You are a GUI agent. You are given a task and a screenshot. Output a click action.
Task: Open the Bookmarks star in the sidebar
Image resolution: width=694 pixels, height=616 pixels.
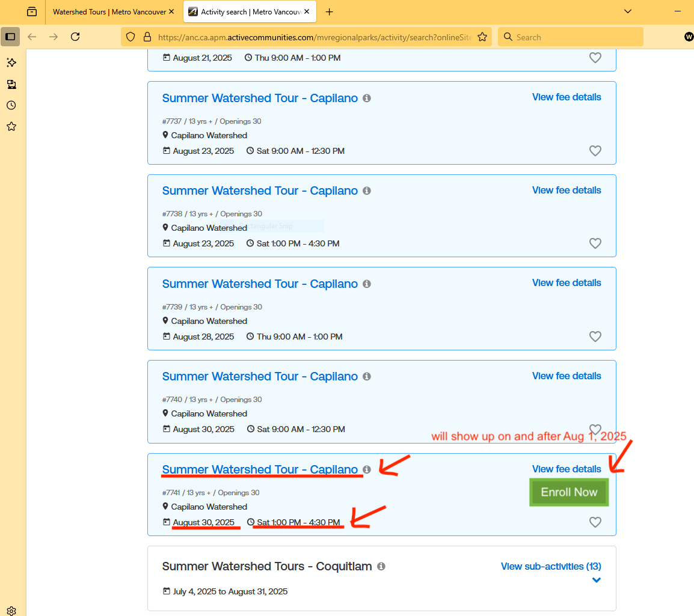(11, 126)
